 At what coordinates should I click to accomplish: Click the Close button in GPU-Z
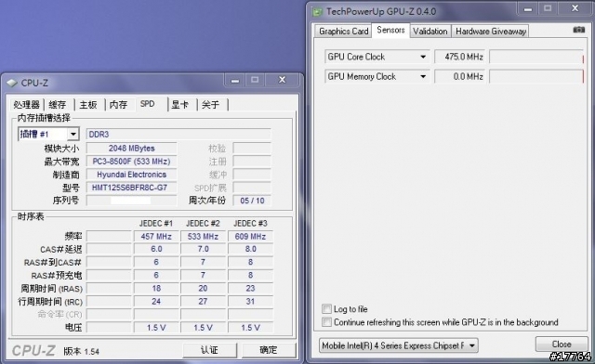(562, 344)
